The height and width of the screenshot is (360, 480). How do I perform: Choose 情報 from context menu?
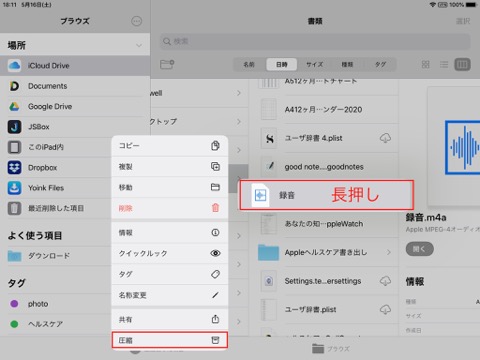170,232
